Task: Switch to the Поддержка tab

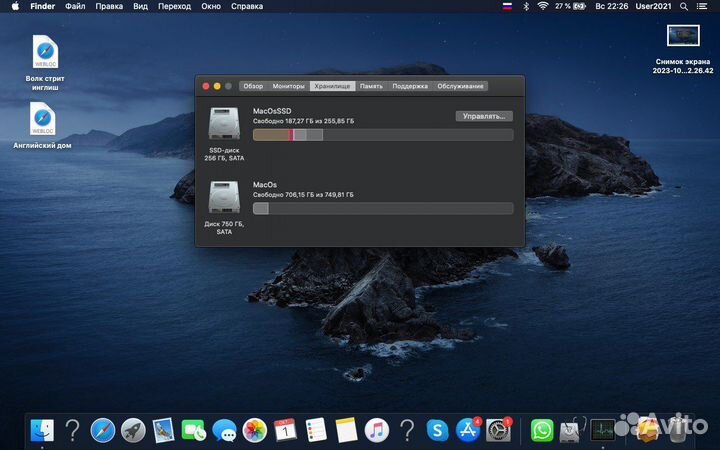Action: tap(410, 86)
